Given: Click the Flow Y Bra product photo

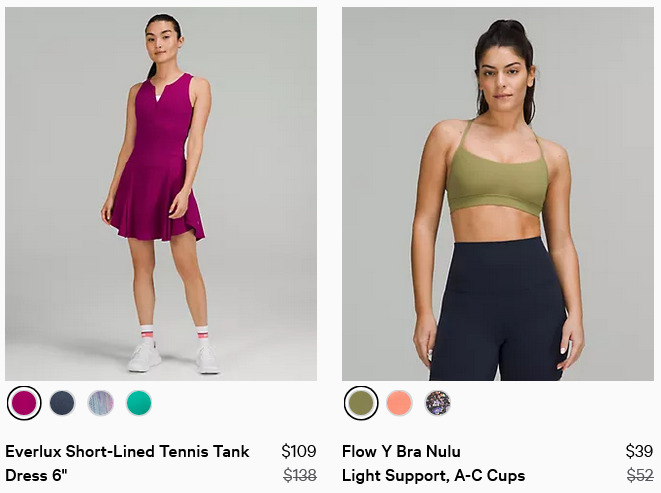Looking at the screenshot, I should [x=497, y=194].
